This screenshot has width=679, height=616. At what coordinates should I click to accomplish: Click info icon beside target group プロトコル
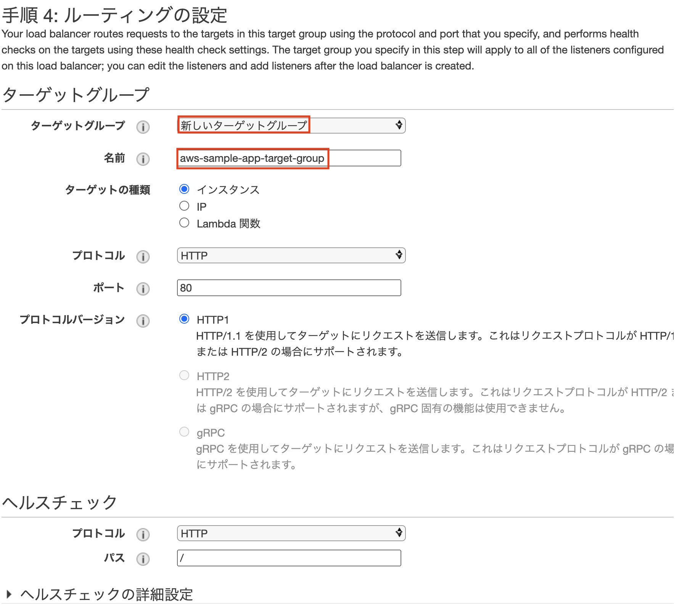(143, 256)
